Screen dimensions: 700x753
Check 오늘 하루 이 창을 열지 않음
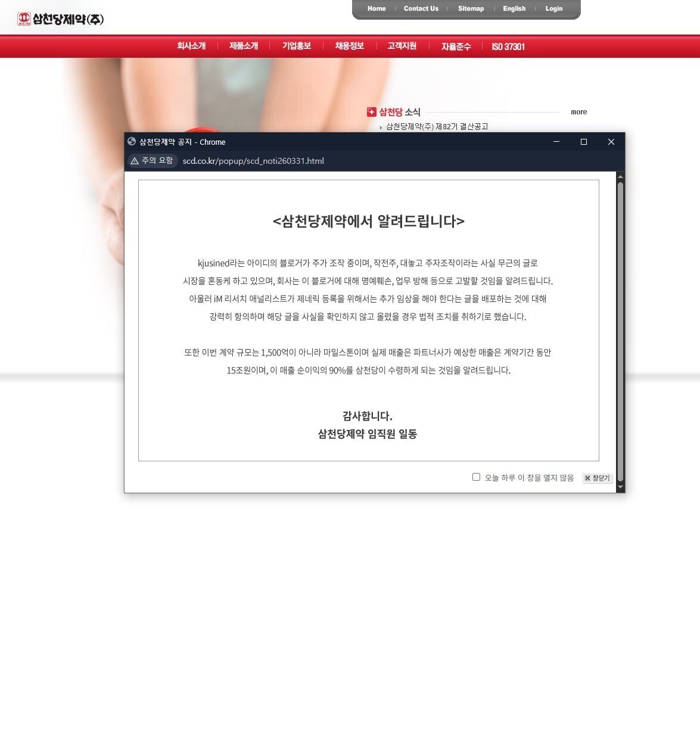click(476, 477)
